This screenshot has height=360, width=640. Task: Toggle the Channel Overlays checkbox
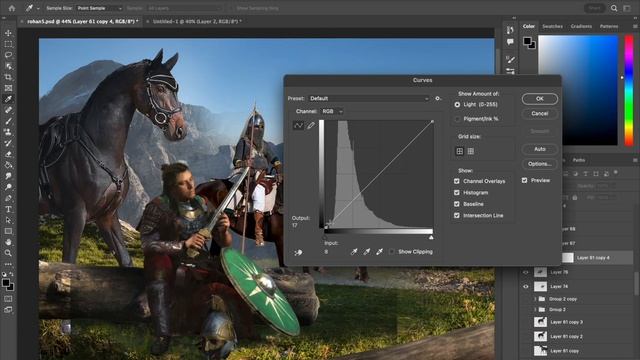point(457,181)
